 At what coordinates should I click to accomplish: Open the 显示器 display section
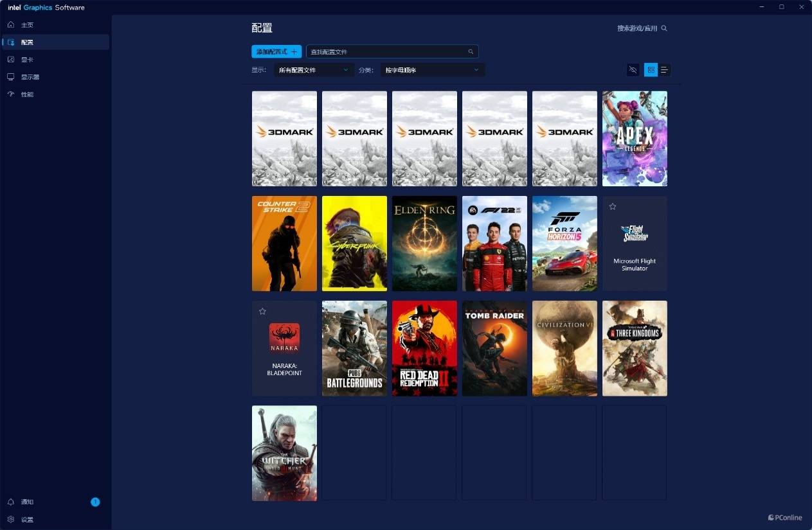click(x=55, y=77)
